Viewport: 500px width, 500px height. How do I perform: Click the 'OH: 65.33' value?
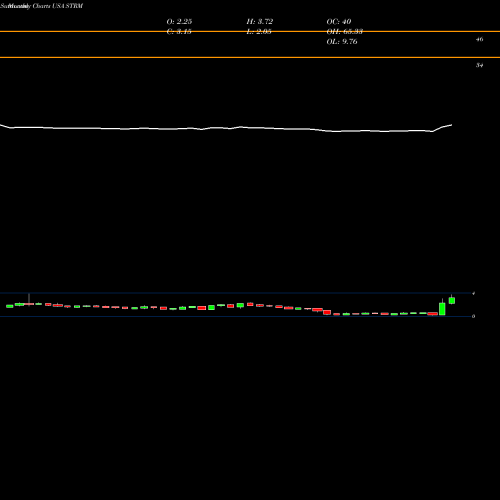[345, 32]
